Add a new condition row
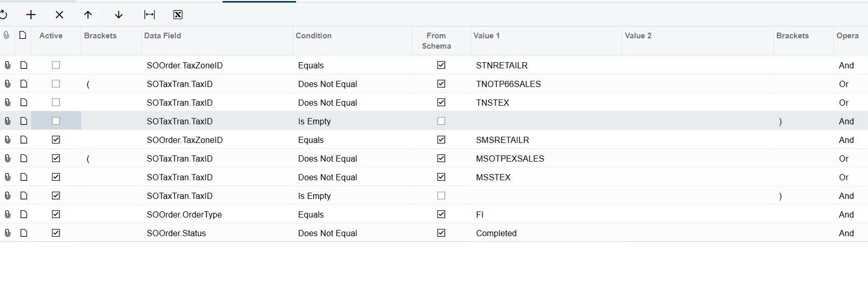Viewport: 868px width, 288px height. [31, 15]
